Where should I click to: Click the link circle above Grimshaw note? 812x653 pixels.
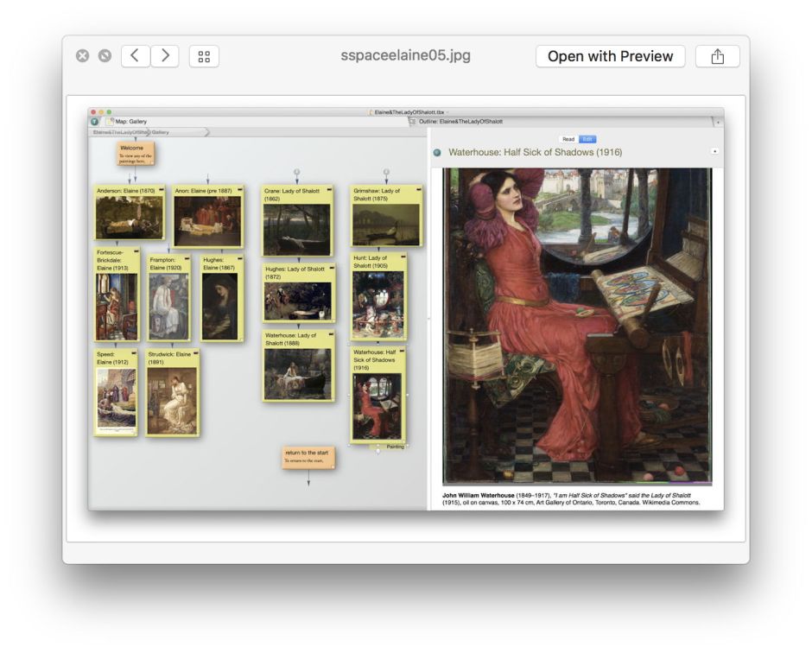tap(386, 172)
